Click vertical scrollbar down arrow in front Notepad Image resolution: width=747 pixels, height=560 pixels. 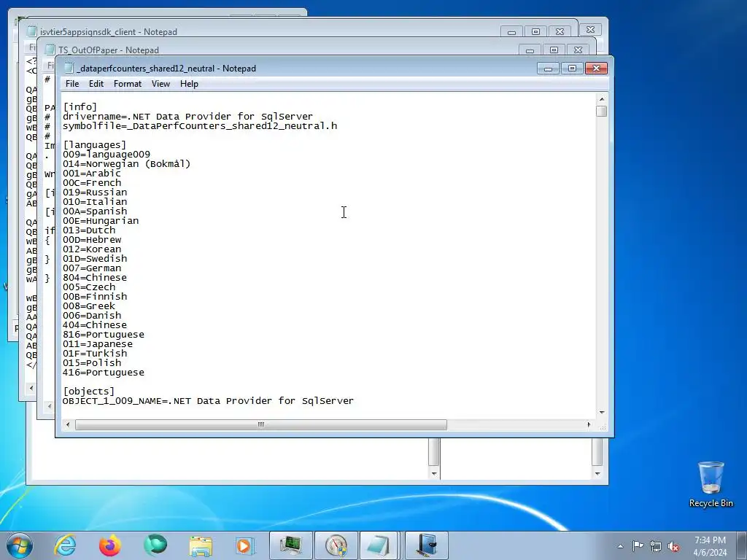pyautogui.click(x=602, y=413)
